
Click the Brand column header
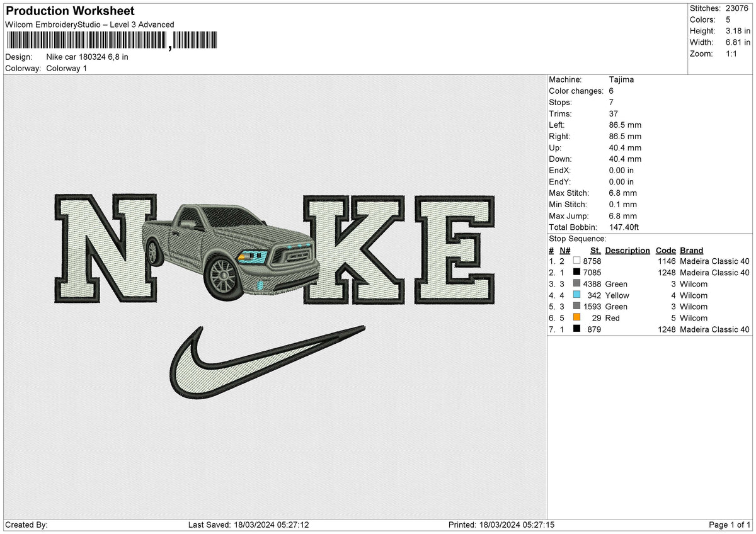[x=691, y=251]
